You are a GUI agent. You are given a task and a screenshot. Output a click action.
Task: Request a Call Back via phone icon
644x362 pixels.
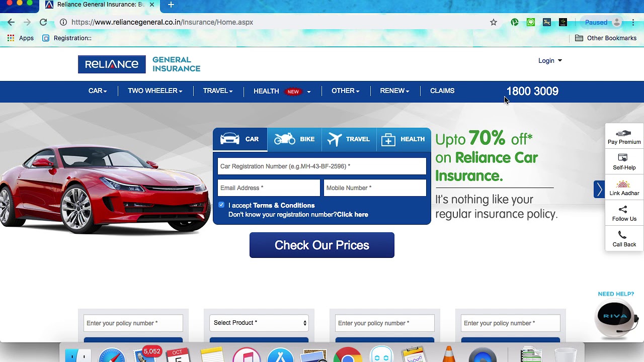pyautogui.click(x=624, y=239)
